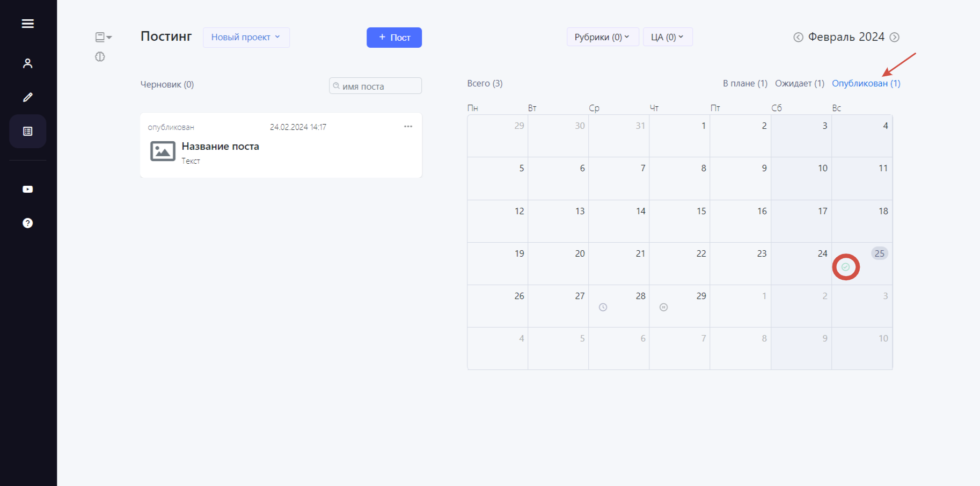Open the YouTube video icon in sidebar
Image resolution: width=980 pixels, height=486 pixels.
click(x=28, y=189)
